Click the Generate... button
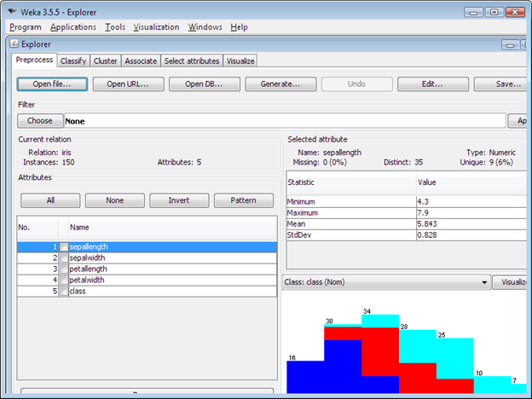532x399 pixels. point(280,84)
